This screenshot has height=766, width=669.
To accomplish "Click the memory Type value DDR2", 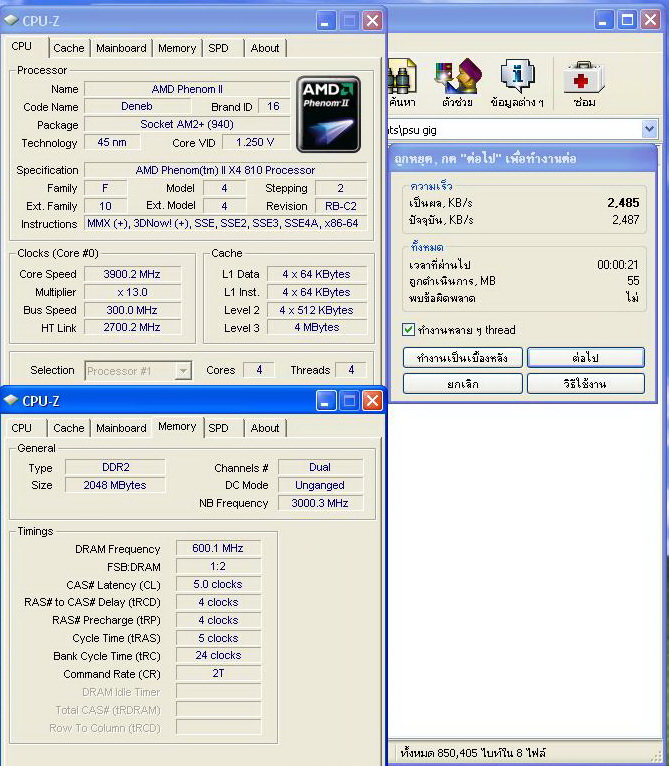I will coord(116,467).
